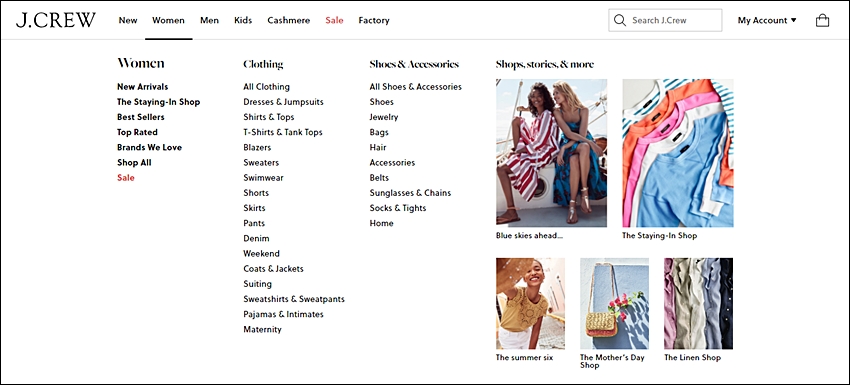Select New Arrivals in Women column
Screen dimensions: 850x385
click(x=143, y=87)
